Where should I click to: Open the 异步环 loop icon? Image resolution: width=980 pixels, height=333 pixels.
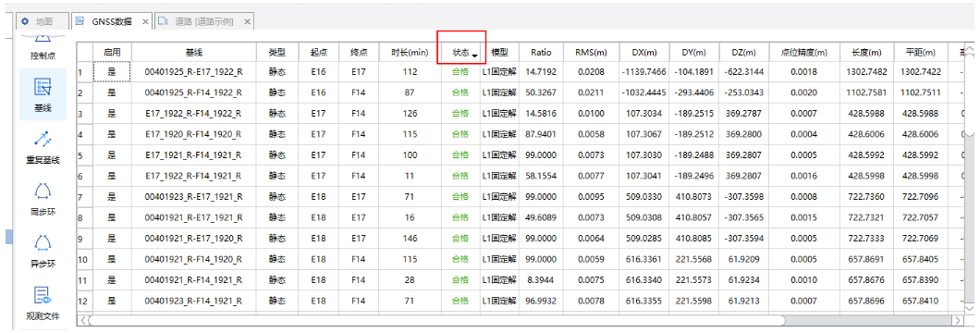pos(43,250)
